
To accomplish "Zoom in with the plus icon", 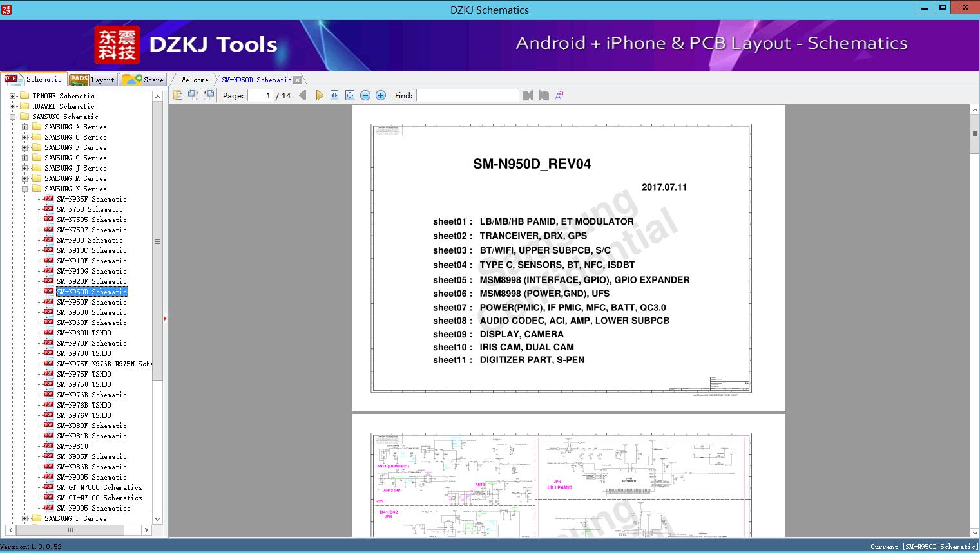I will (x=381, y=95).
